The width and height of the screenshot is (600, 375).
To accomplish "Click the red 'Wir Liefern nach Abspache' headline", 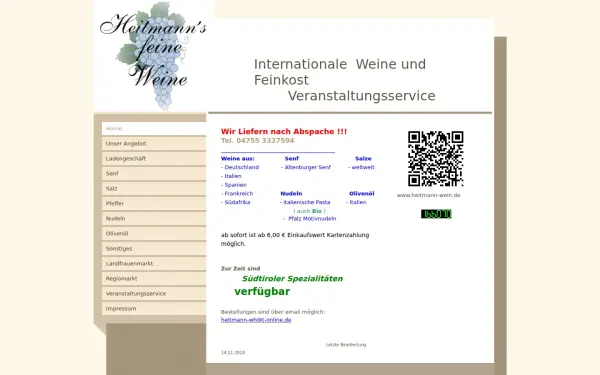I will click(284, 131).
